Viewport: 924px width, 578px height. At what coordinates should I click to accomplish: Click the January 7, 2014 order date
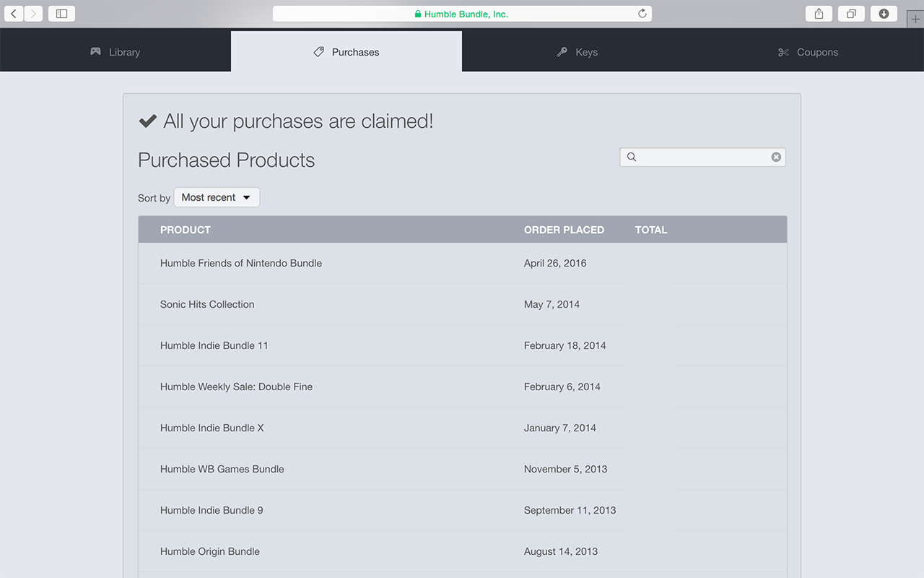(560, 428)
